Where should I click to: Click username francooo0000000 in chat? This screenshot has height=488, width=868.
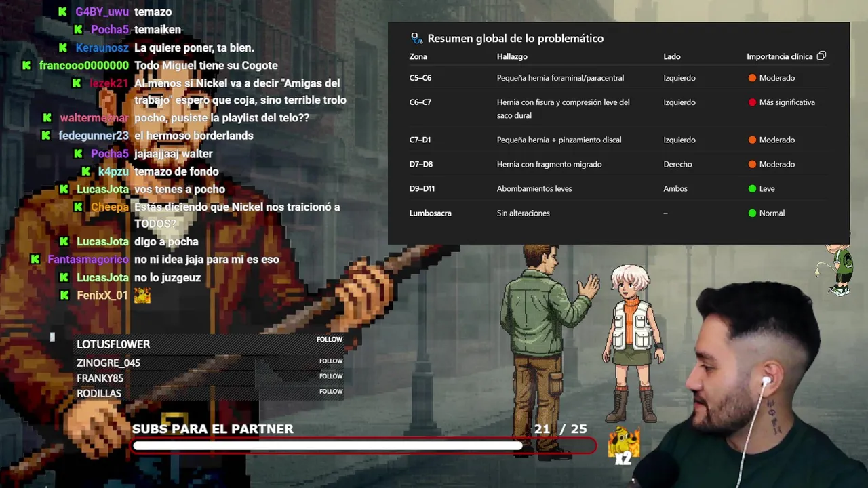click(x=83, y=65)
